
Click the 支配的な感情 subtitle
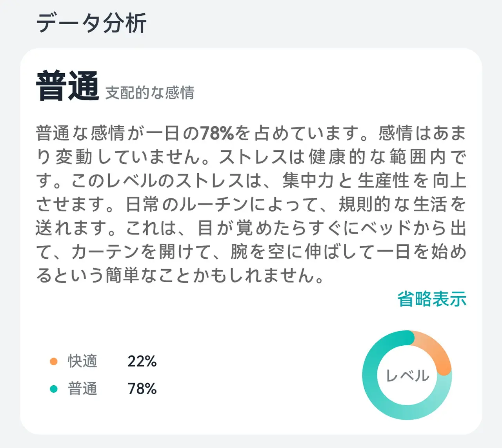[x=150, y=93]
